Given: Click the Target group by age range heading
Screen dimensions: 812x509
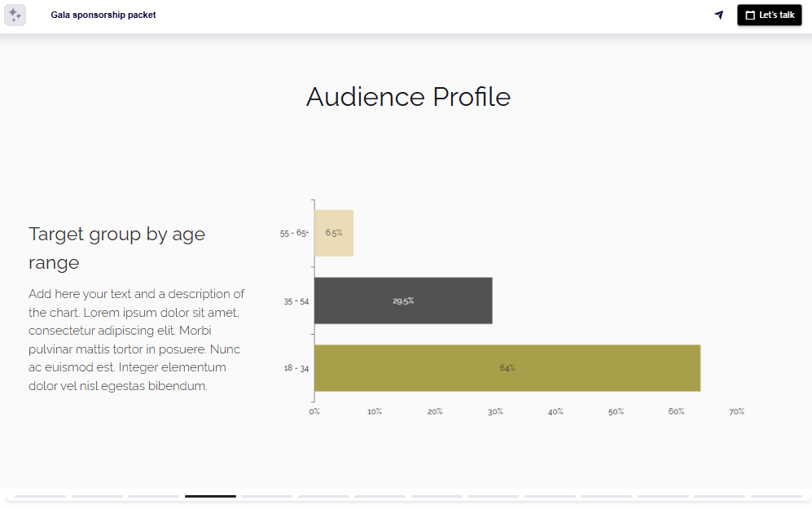Looking at the screenshot, I should coord(116,248).
